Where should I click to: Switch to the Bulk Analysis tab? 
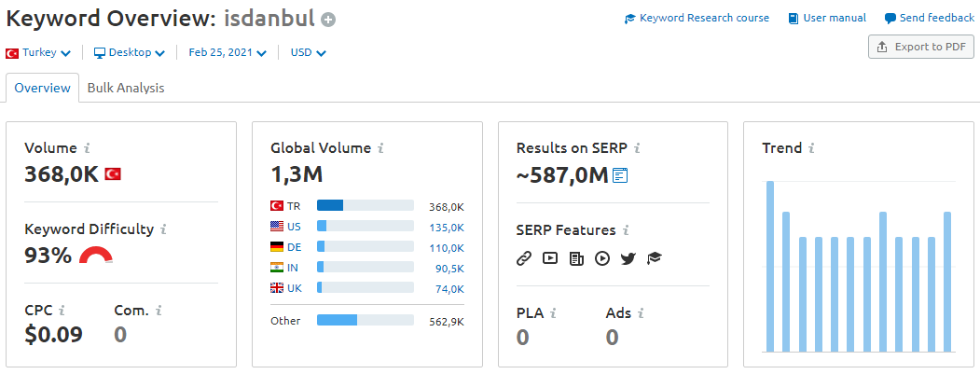coord(126,88)
